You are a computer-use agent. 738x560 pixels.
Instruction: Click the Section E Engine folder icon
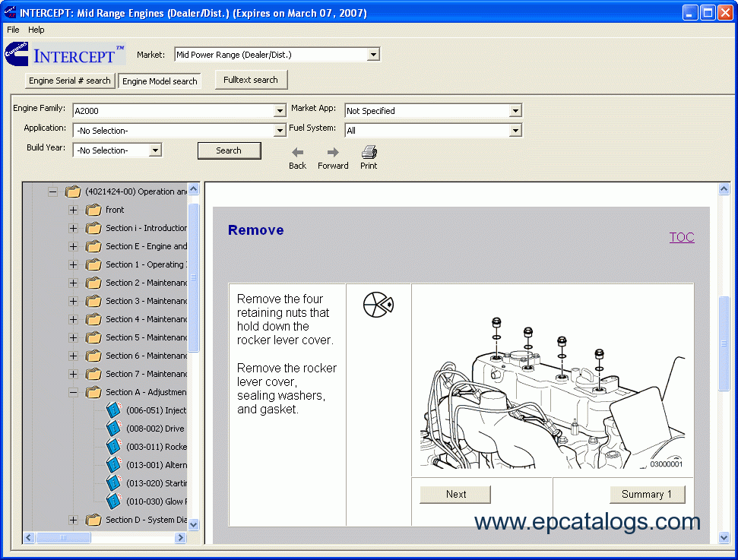[93, 246]
